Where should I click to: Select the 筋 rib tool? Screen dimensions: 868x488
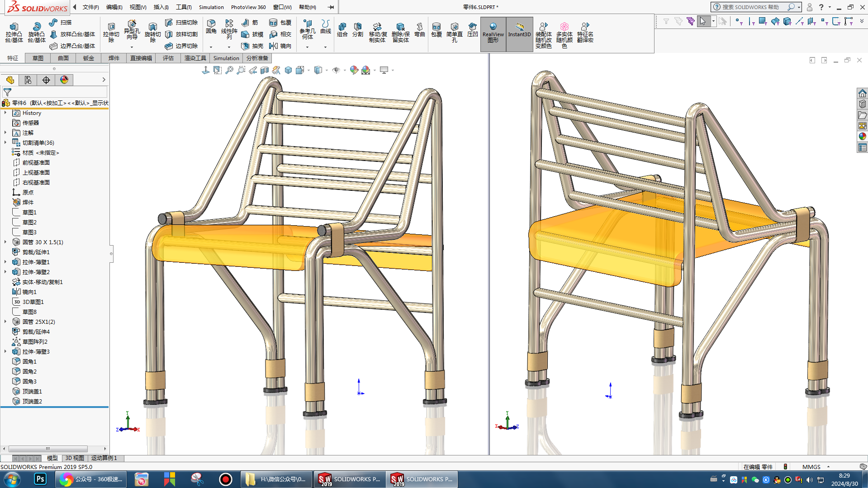[250, 22]
